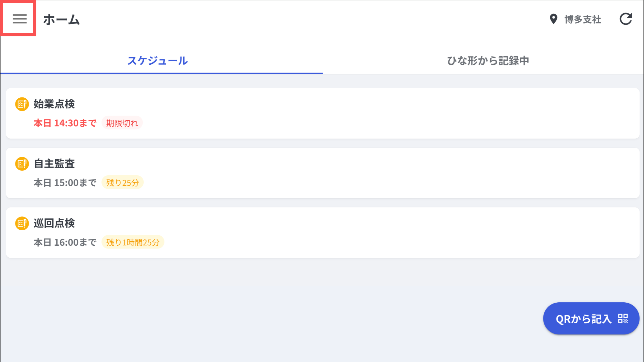
Task: Click the refresh icon in header
Action: 625,19
